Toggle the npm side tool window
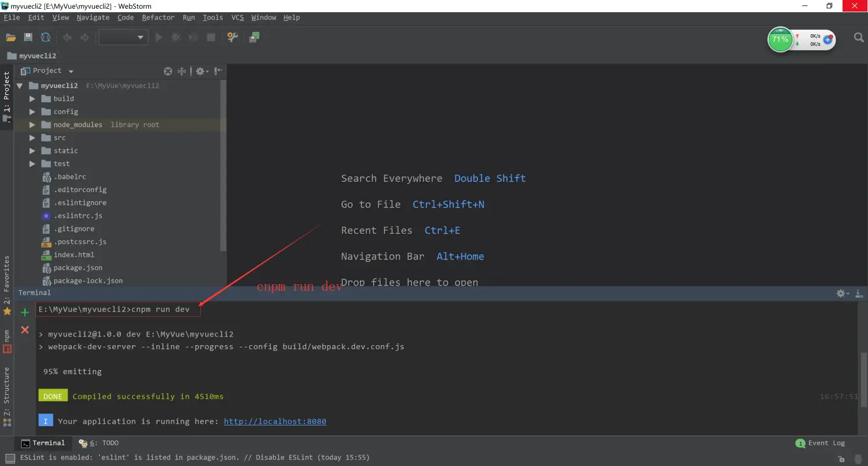Image resolution: width=868 pixels, height=466 pixels. click(x=7, y=341)
